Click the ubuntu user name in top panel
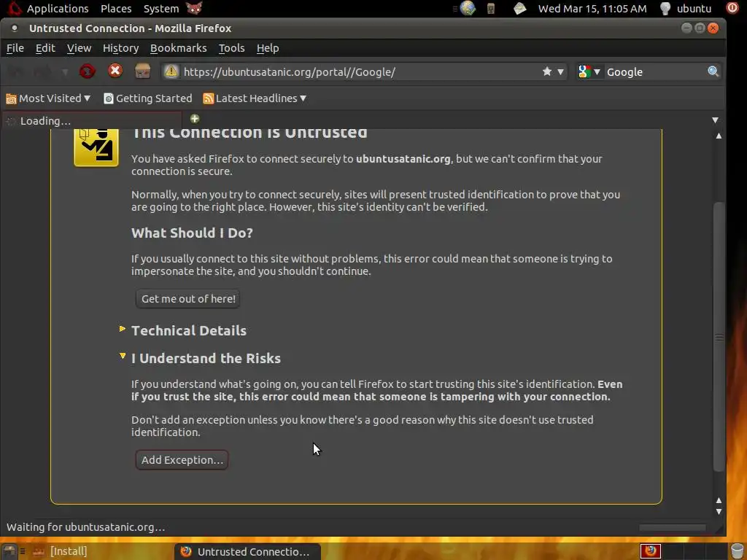 click(694, 9)
